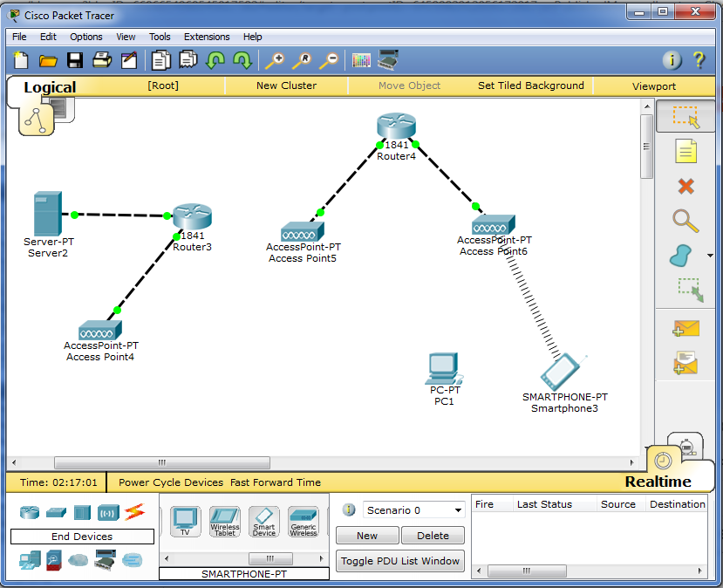The height and width of the screenshot is (588, 723).
Task: Click the Copy icon in the toolbar
Action: tap(161, 60)
